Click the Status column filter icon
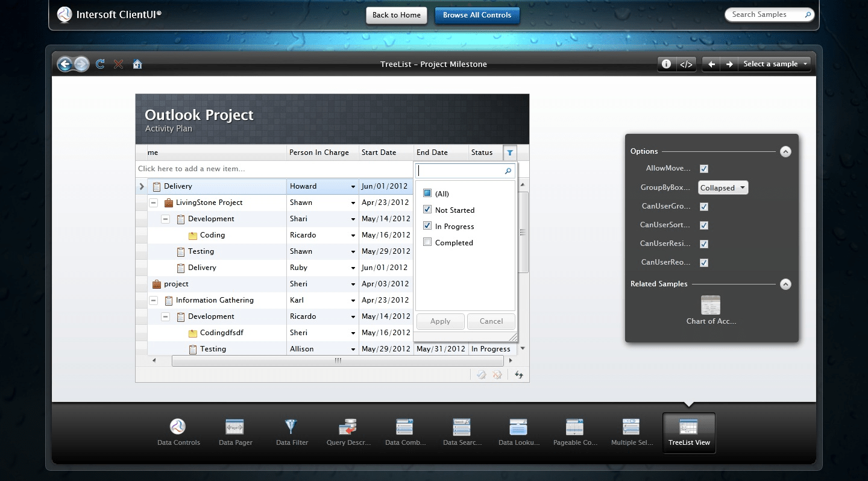The image size is (868, 481). pyautogui.click(x=510, y=152)
